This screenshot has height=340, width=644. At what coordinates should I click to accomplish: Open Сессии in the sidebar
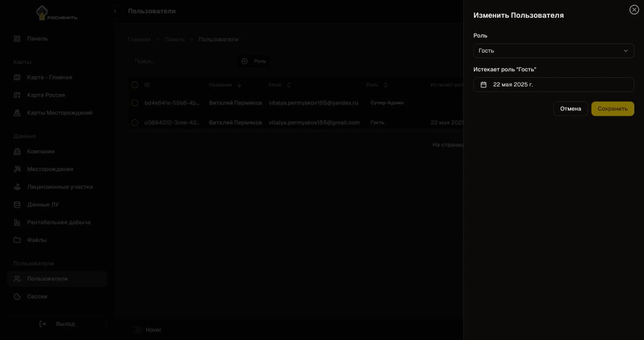tap(37, 297)
